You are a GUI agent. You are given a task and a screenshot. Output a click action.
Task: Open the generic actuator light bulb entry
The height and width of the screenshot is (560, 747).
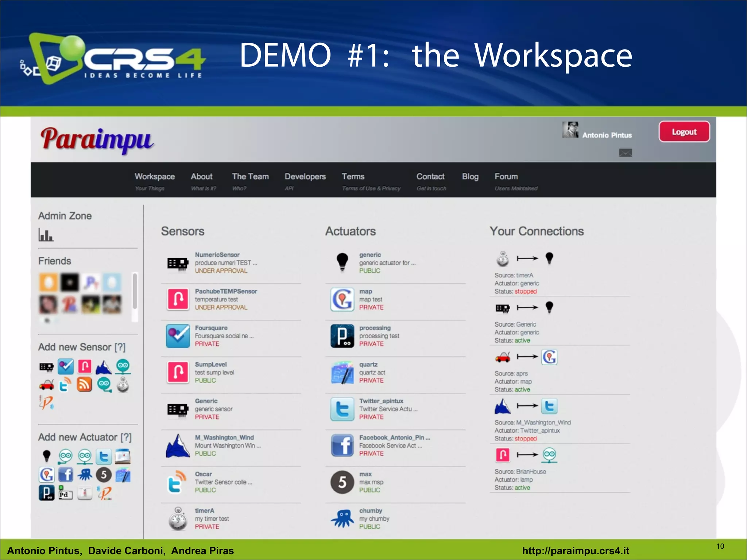click(x=395, y=263)
